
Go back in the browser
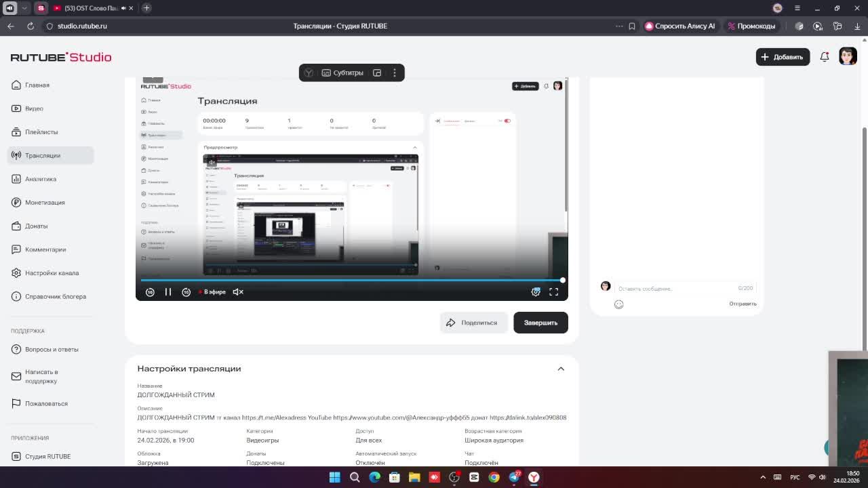pyautogui.click(x=10, y=26)
